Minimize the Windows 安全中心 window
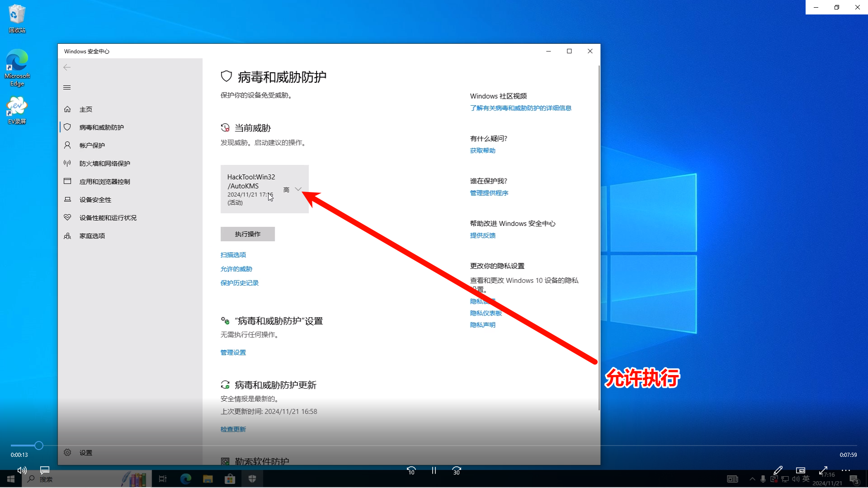The height and width of the screenshot is (488, 868). 548,51
